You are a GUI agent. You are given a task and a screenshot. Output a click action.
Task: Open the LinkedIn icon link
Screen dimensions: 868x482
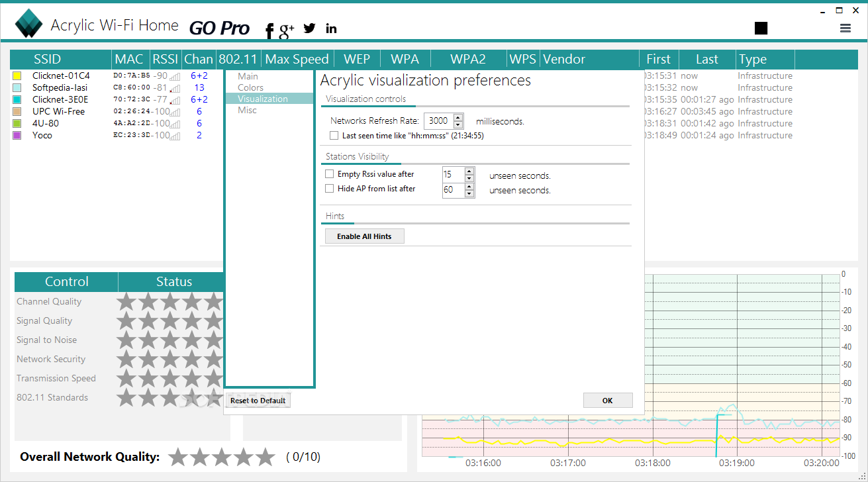point(331,28)
